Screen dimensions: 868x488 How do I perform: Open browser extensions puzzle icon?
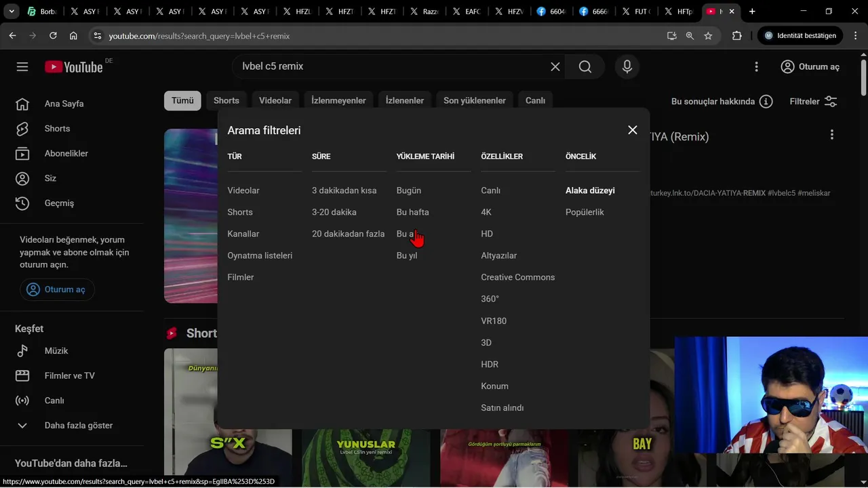point(737,35)
